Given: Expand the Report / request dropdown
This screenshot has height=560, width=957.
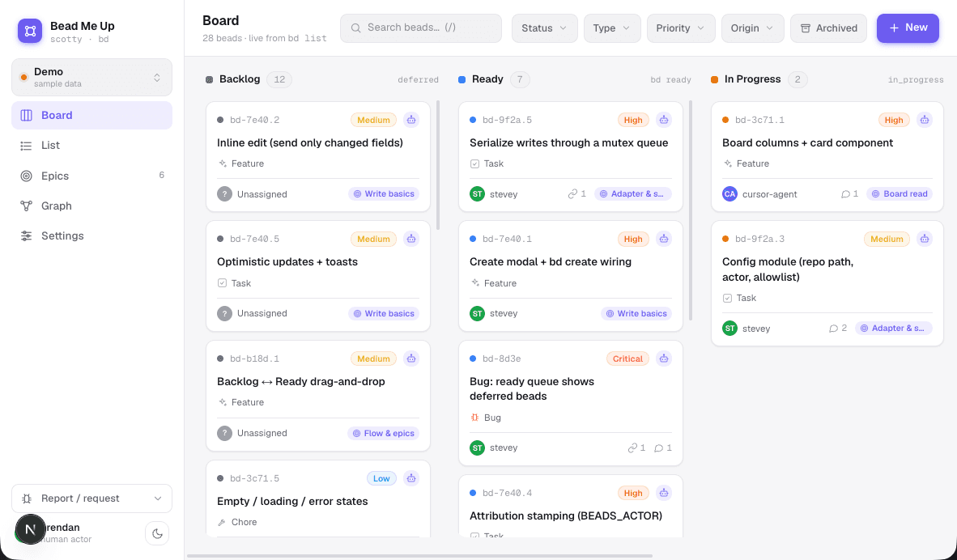Looking at the screenshot, I should pos(91,498).
